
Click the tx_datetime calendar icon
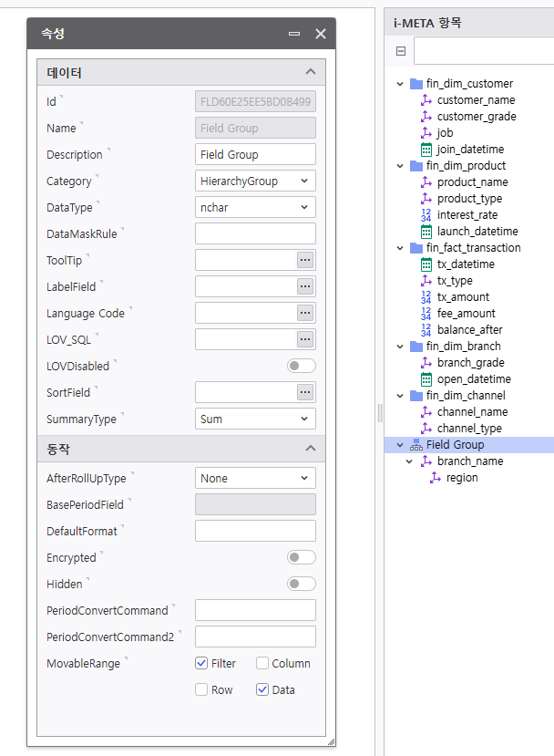pos(426,264)
